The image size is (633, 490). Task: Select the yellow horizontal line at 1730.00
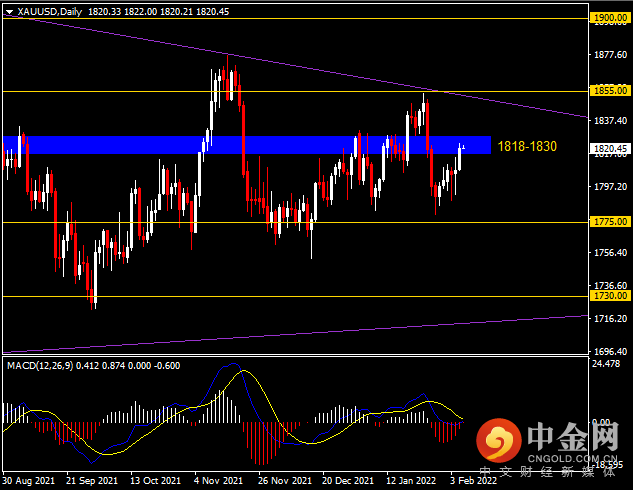295,297
